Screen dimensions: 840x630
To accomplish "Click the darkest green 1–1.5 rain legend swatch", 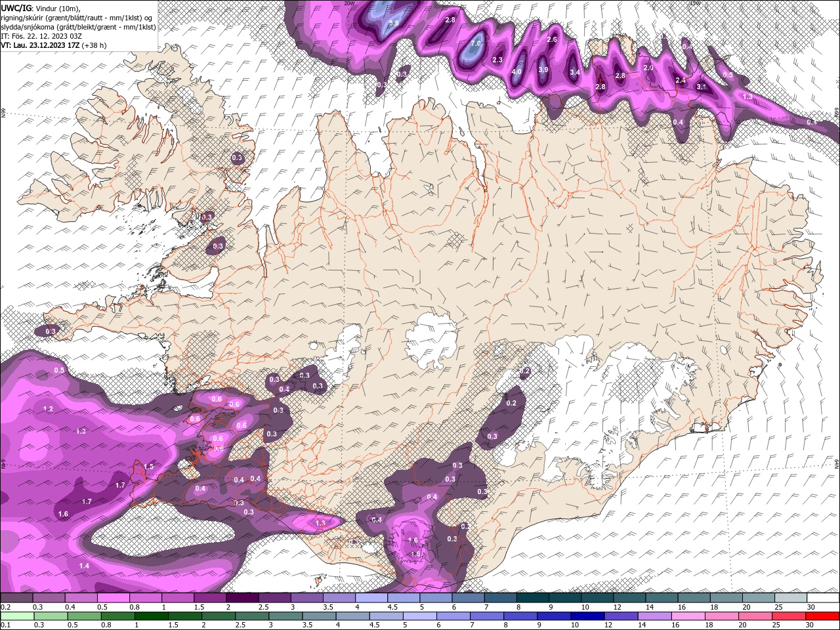I will (x=151, y=616).
